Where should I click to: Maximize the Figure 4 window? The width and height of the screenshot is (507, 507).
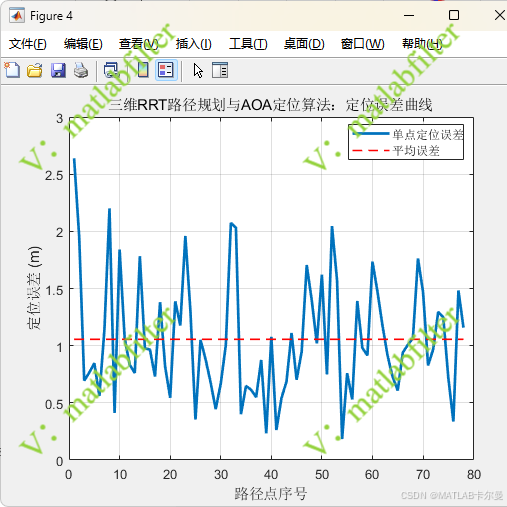click(454, 15)
